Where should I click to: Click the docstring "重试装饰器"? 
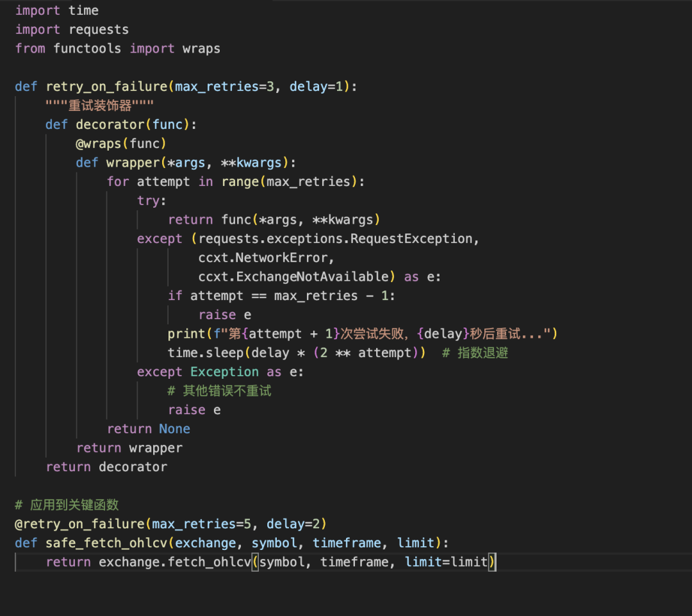point(100,106)
